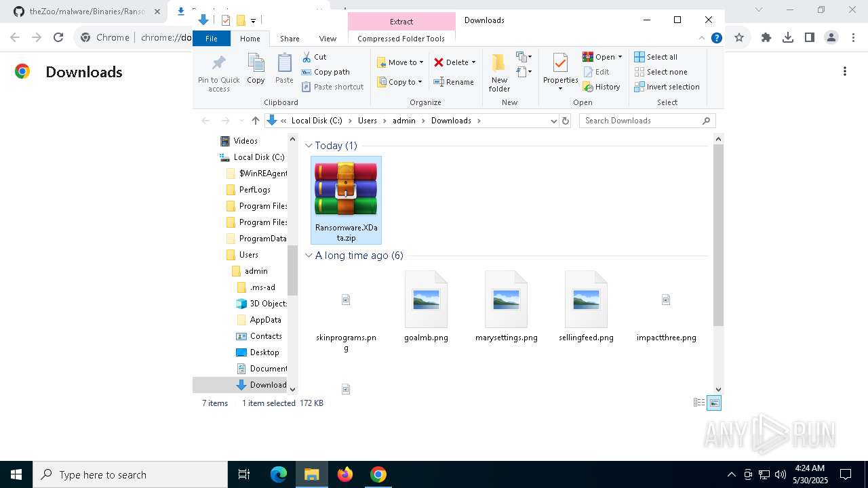Click Chrome Downloads page three-dot menu
The height and width of the screenshot is (488, 868).
click(845, 71)
